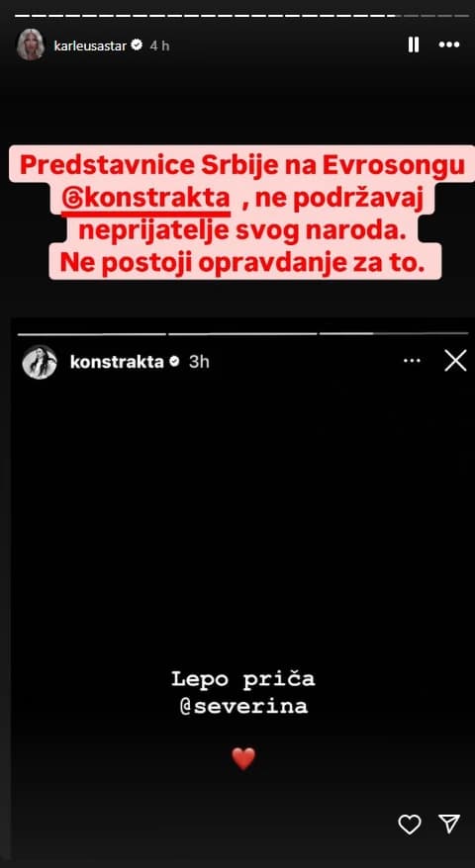Viewport: 475px width, 868px height.
Task: Close the konstrakta story with X
Action: tap(455, 361)
